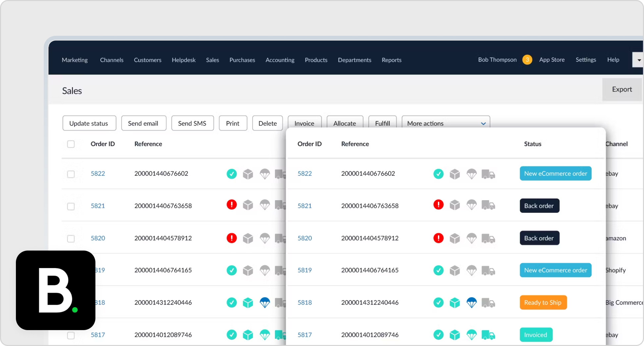The height and width of the screenshot is (346, 644).
Task: Expand the Back order status badge on order 5820
Action: click(539, 238)
